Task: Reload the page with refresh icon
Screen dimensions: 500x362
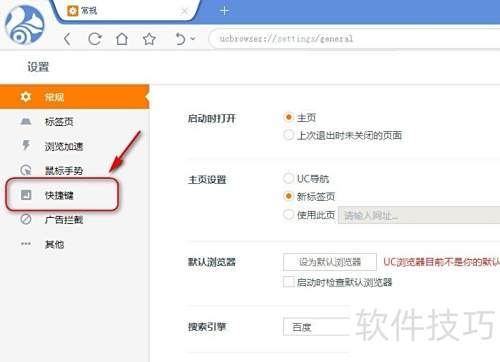Action: (95, 39)
